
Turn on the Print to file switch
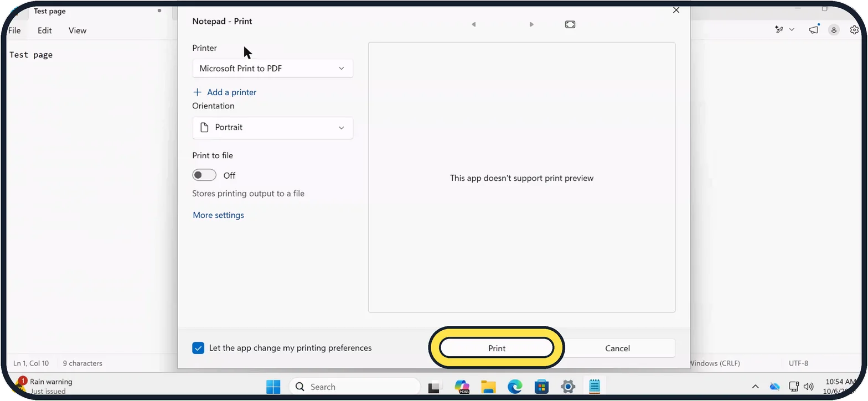(204, 175)
